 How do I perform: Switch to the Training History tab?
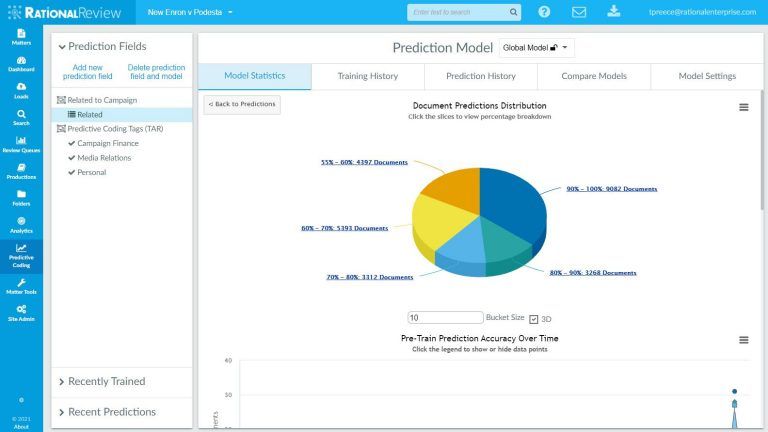pyautogui.click(x=368, y=76)
